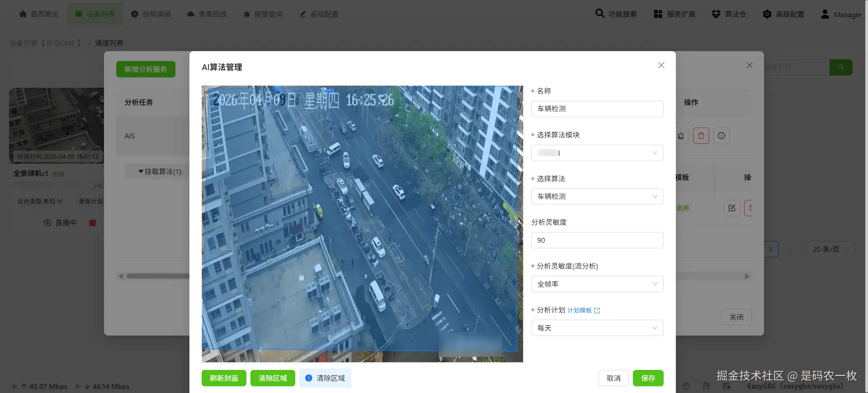Click the camera preview image

coord(362,224)
